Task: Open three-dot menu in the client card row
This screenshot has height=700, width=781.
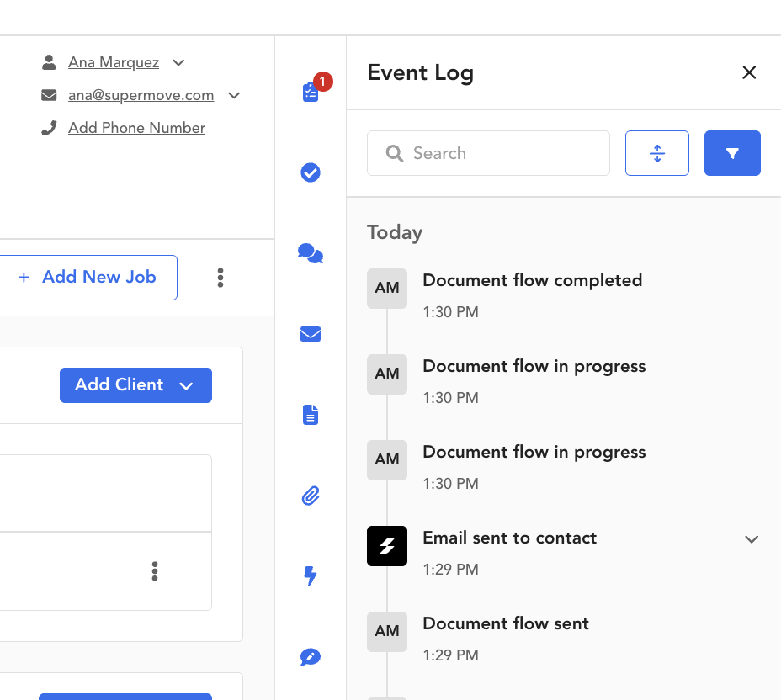Action: [155, 571]
